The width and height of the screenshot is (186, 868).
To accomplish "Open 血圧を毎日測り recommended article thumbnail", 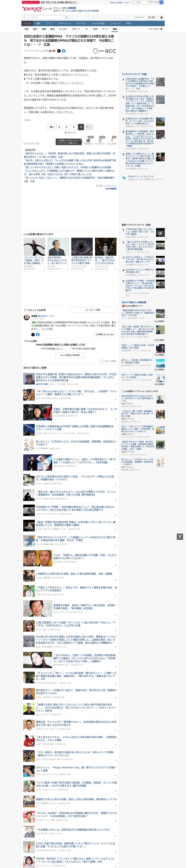I will point(58,247).
